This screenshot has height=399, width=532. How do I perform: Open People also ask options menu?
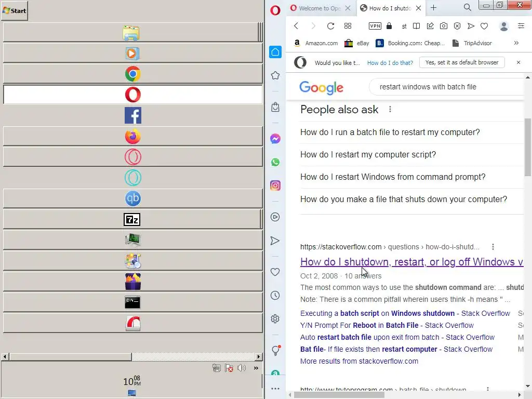(x=390, y=109)
